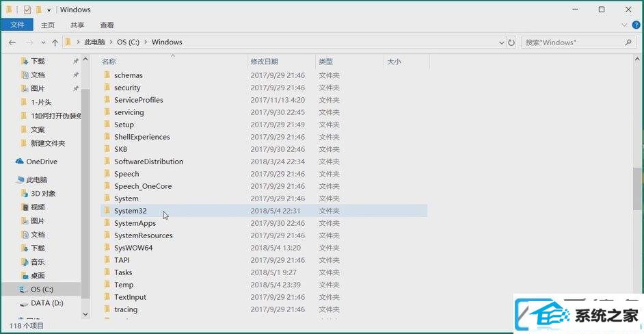Viewport: 644px width, 334px height.
Task: Click the 视频 icon in sidebar
Action: click(x=25, y=207)
